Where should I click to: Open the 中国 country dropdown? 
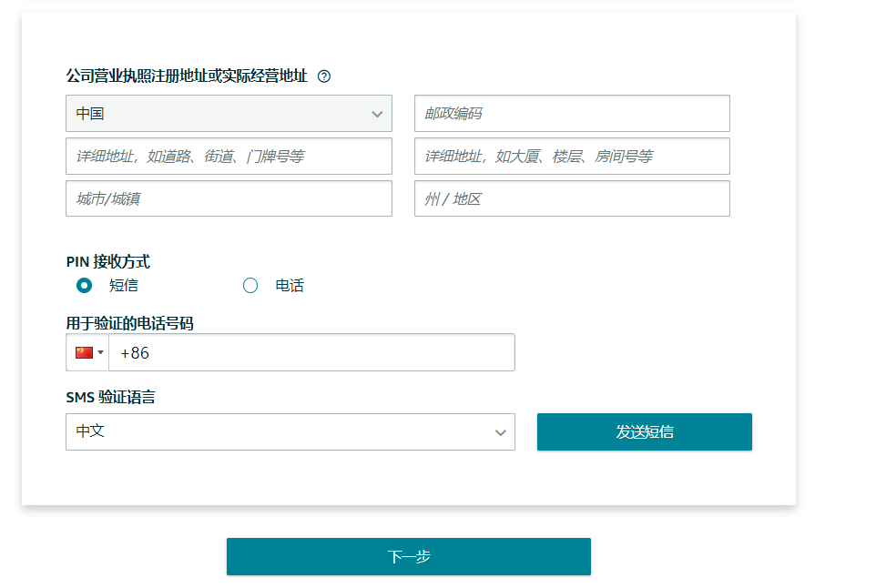229,113
